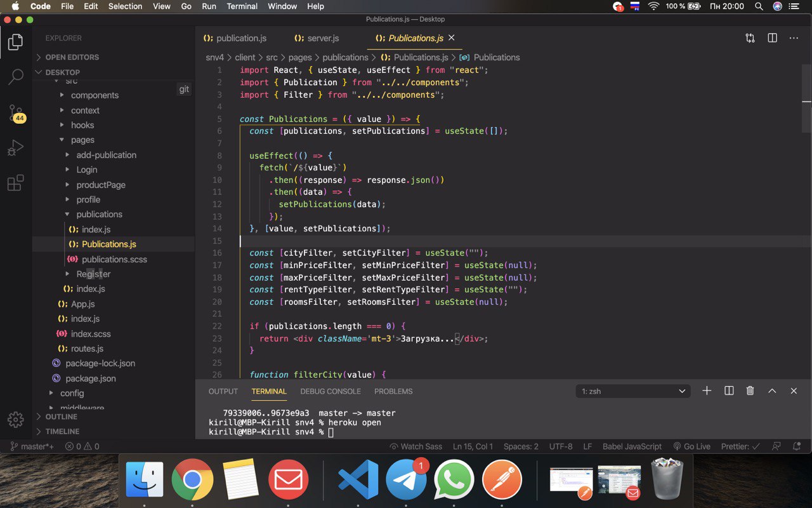
Task: Kill terminal with trash icon
Action: coord(750,391)
